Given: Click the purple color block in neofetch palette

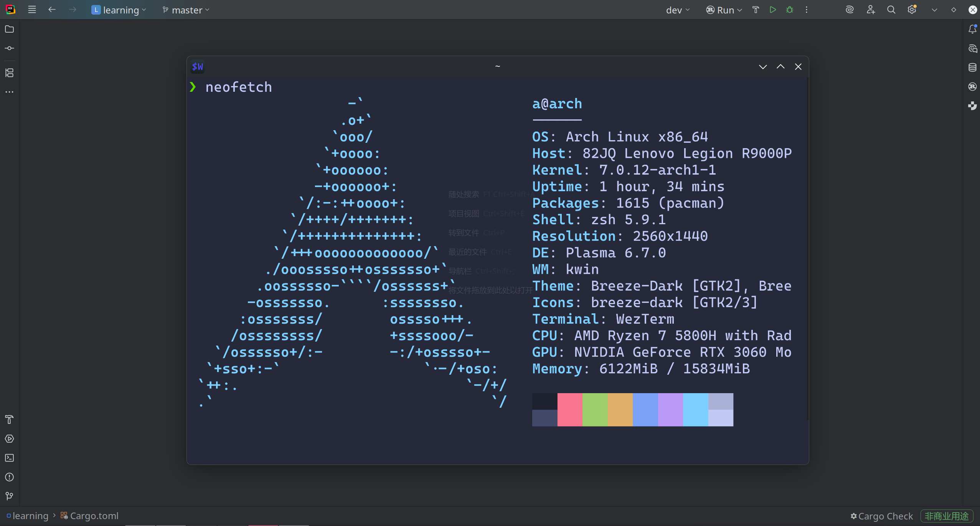Looking at the screenshot, I should (670, 410).
